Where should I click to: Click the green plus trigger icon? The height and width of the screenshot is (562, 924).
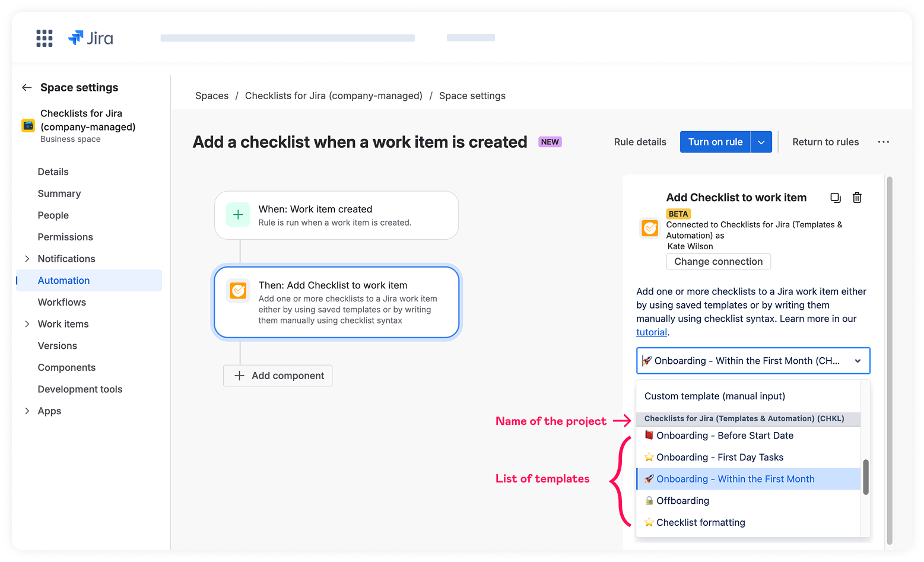pyautogui.click(x=238, y=215)
